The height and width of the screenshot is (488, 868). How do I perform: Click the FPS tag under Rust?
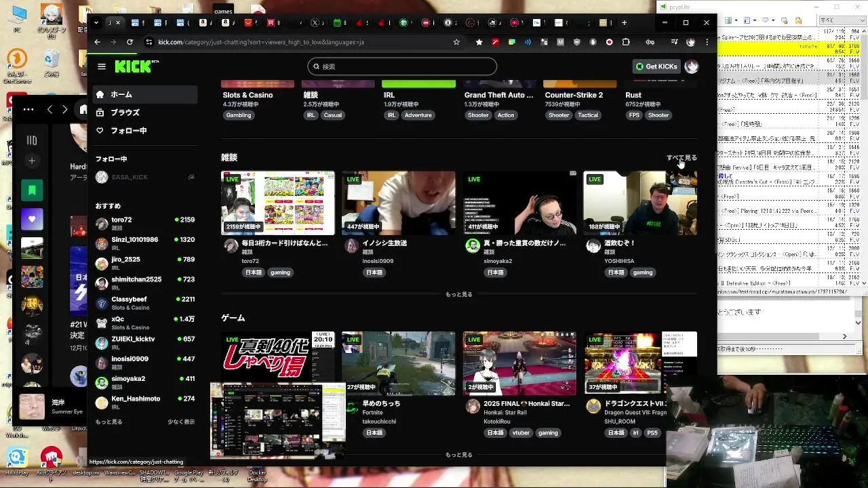click(634, 115)
